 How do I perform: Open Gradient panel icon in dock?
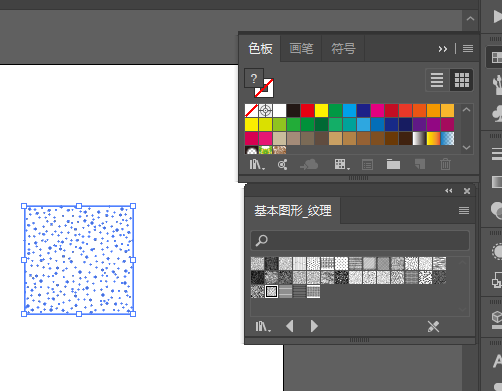(x=497, y=182)
